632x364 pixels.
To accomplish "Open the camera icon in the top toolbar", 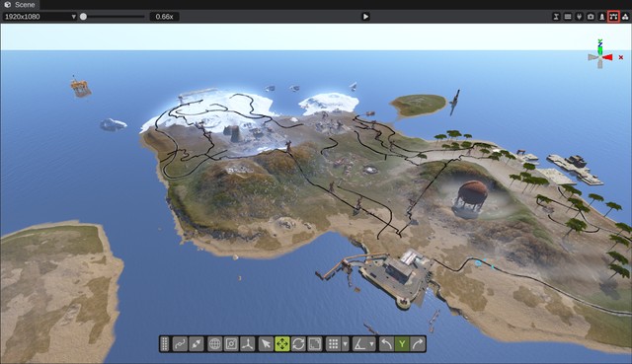I will (591, 17).
